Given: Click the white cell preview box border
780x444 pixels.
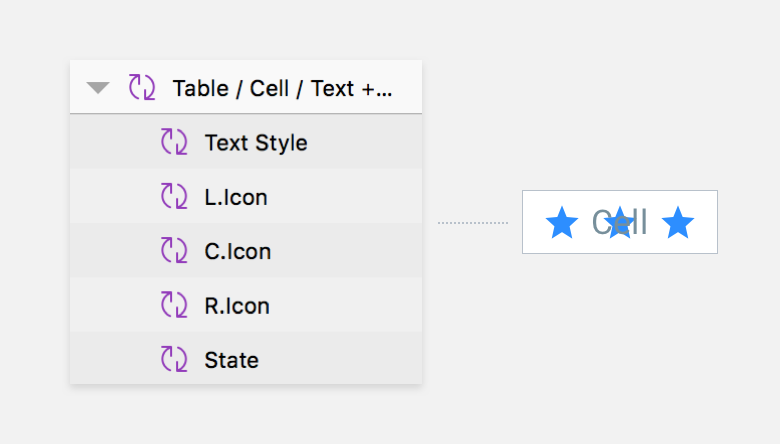Looking at the screenshot, I should point(620,190).
